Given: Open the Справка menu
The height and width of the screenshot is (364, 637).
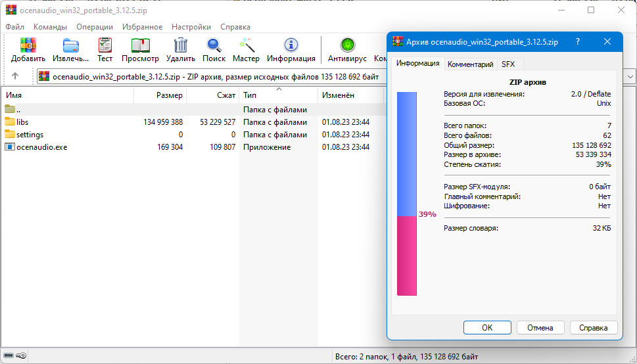Looking at the screenshot, I should [x=235, y=27].
